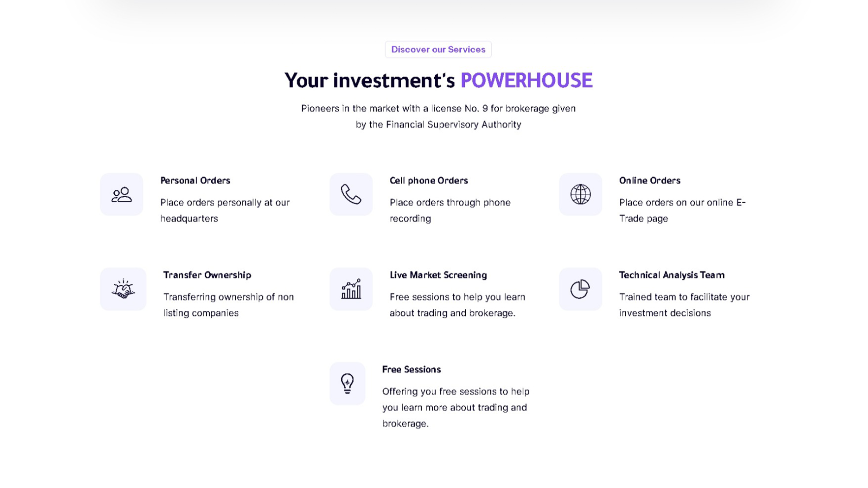Select the Cell phone Orders heading
This screenshot has height=488, width=868.
pos(429,181)
